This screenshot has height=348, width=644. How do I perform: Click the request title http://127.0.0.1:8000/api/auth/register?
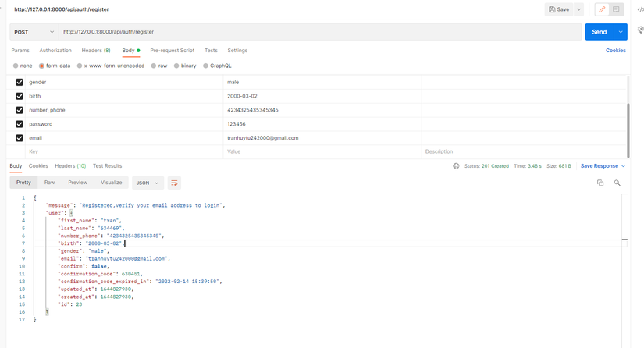[61, 9]
